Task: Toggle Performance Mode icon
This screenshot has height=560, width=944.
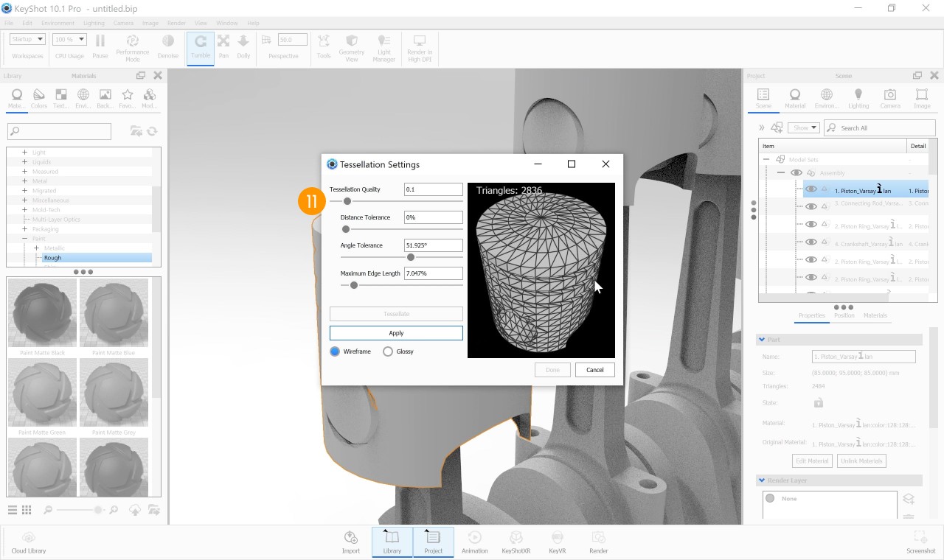Action: pos(133,41)
